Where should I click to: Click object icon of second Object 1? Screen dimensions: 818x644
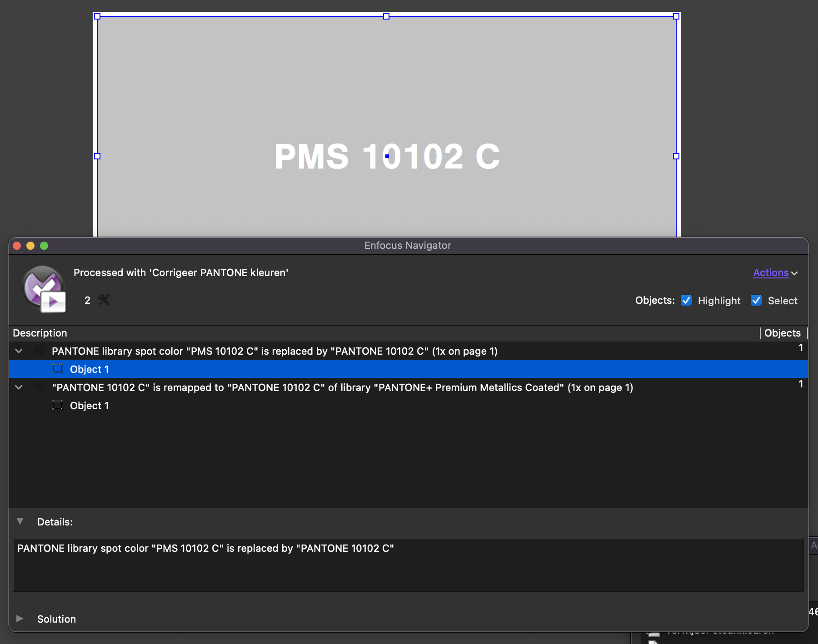click(x=57, y=405)
